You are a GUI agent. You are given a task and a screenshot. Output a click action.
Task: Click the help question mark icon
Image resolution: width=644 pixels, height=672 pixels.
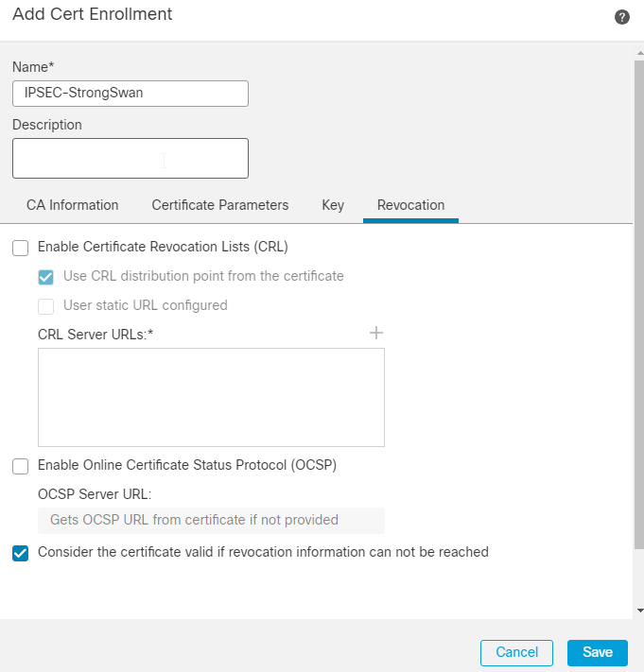coord(622,17)
